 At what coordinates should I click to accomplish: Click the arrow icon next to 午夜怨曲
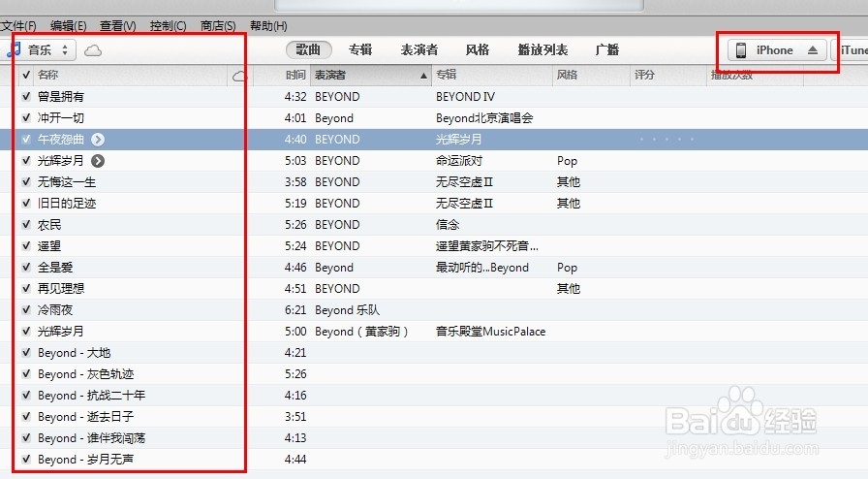[98, 140]
